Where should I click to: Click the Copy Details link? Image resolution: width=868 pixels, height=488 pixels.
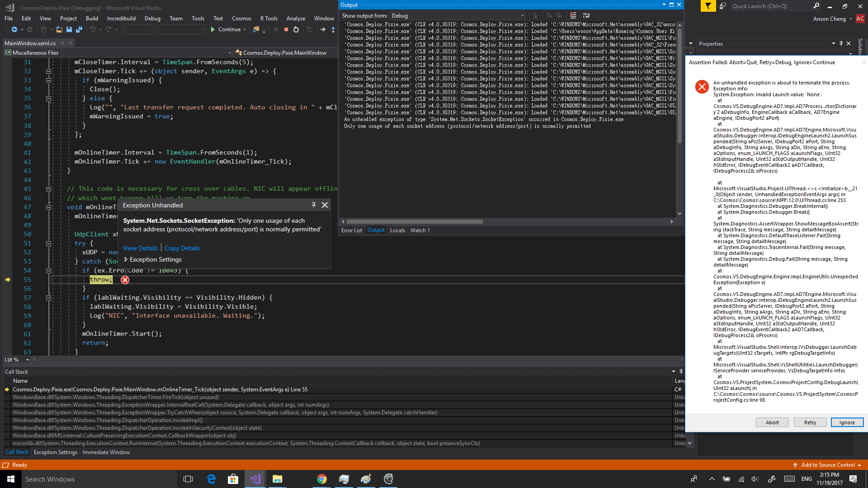click(x=182, y=248)
